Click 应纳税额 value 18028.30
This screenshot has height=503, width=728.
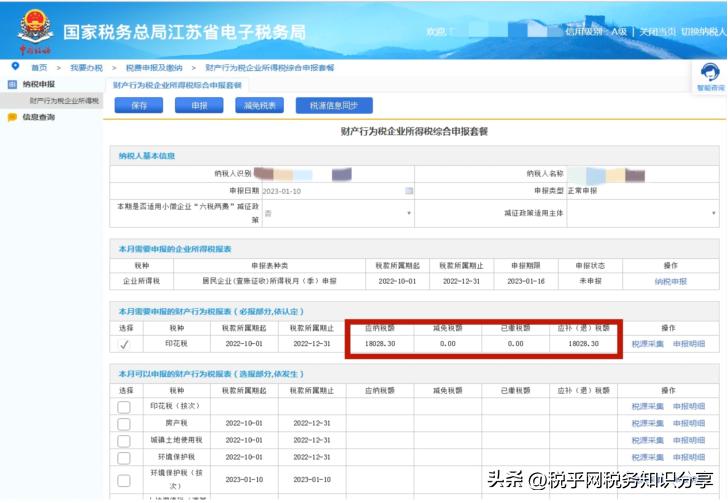380,344
